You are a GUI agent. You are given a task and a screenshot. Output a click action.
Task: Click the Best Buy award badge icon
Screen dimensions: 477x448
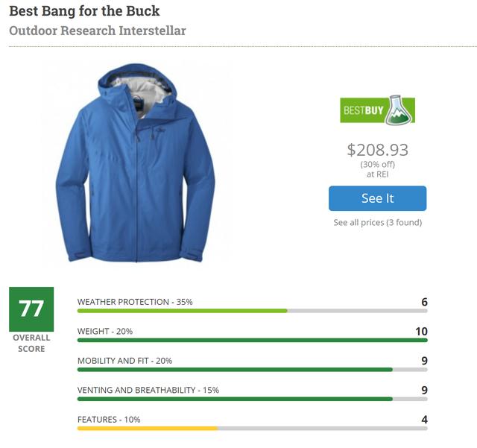point(377,110)
